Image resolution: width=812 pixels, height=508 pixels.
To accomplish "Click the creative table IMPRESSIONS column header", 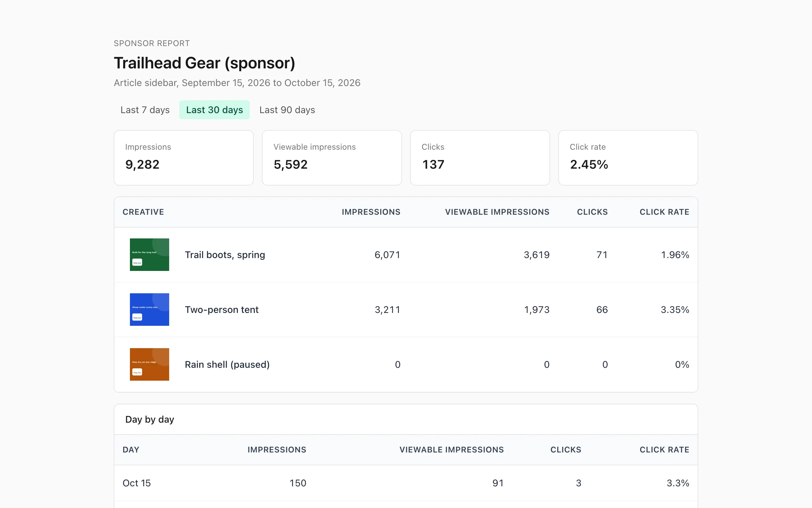I will [x=371, y=212].
